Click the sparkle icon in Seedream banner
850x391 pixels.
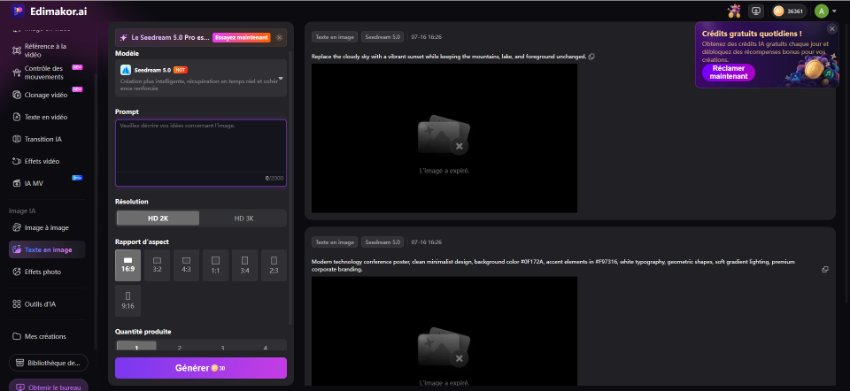click(124, 38)
